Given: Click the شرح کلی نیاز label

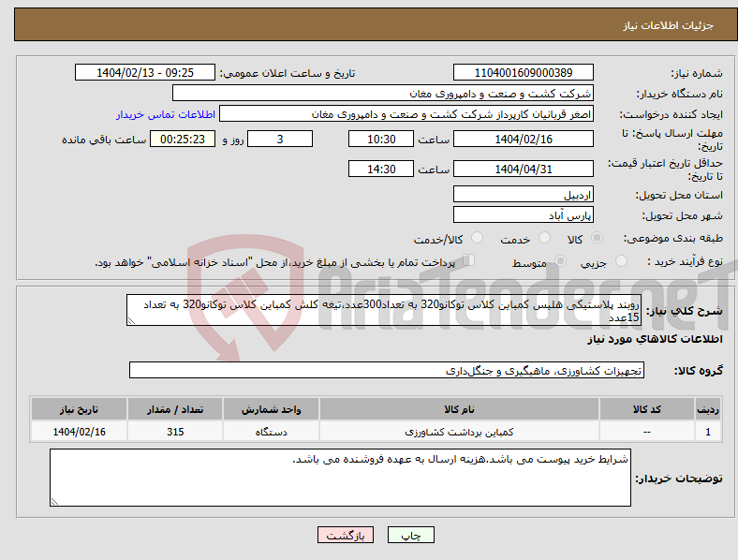Looking at the screenshot, I should pyautogui.click(x=685, y=311).
